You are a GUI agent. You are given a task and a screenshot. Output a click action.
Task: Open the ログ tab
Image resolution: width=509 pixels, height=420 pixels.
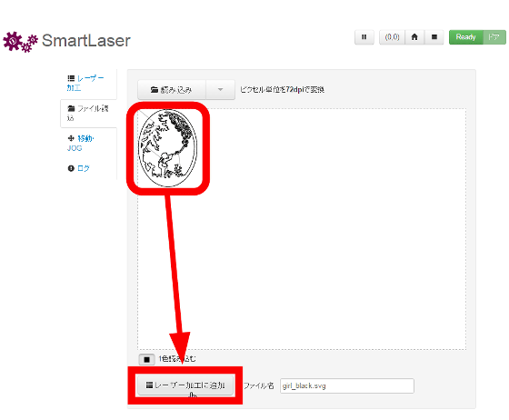(78, 168)
